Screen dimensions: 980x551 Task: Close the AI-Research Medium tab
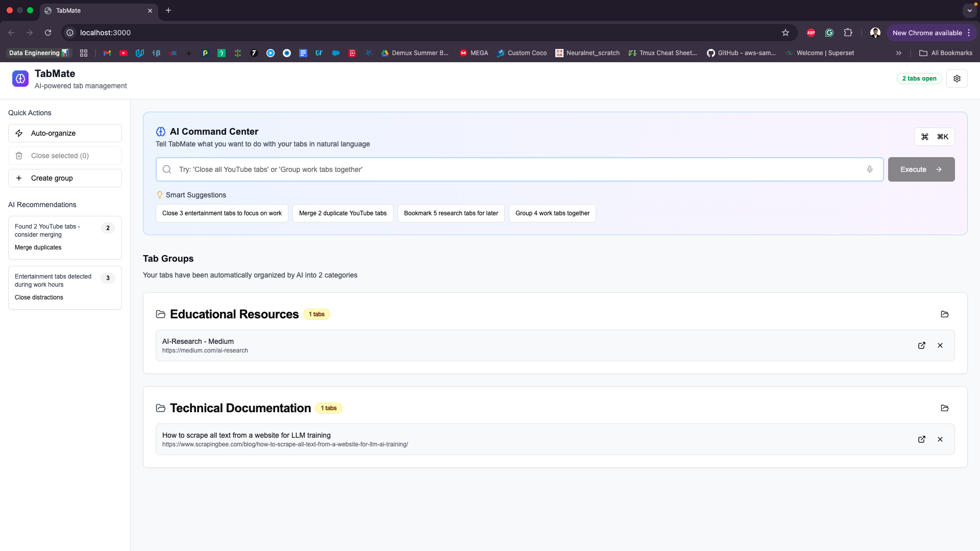(x=940, y=345)
